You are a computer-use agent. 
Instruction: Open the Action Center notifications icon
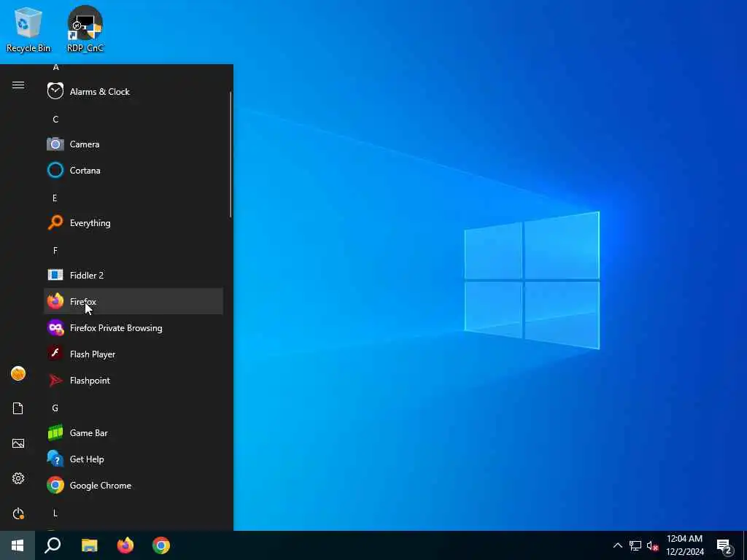click(x=724, y=546)
